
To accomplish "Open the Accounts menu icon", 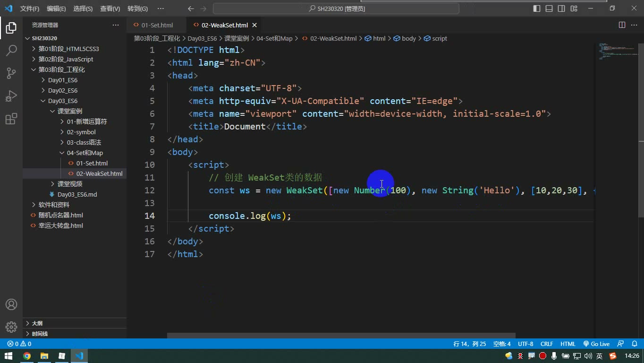I will (x=11, y=304).
